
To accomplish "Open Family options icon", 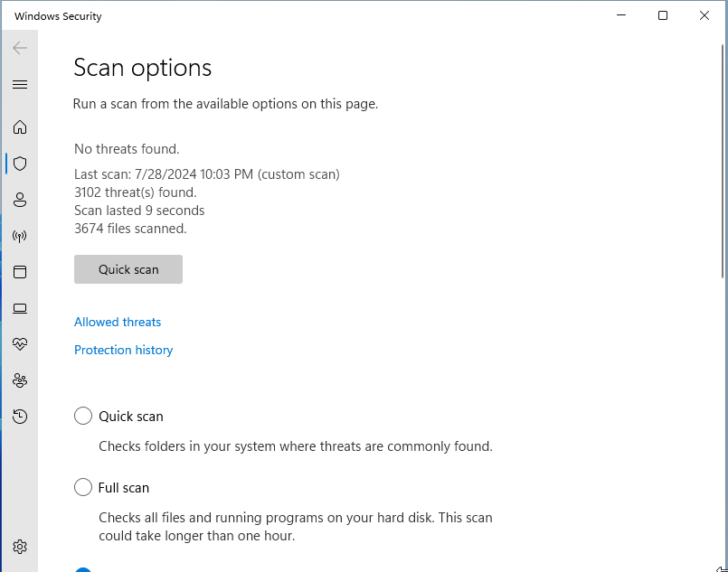I will coord(20,380).
